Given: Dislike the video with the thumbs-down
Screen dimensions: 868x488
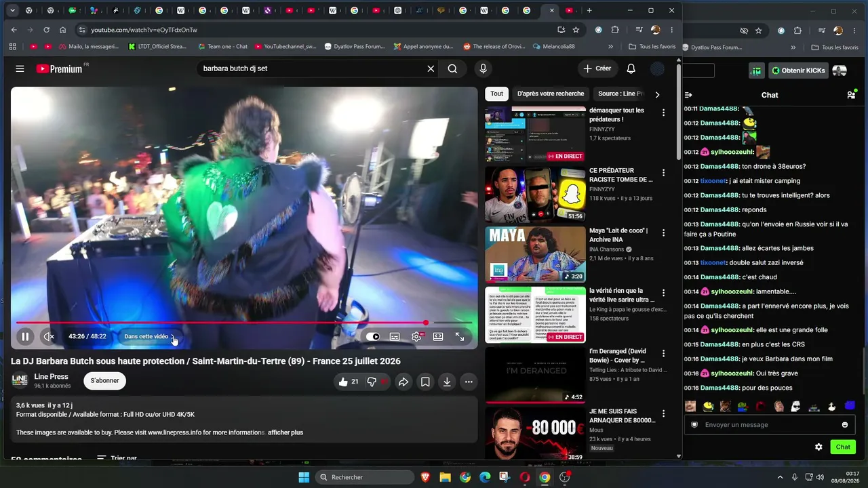Looking at the screenshot, I should [374, 382].
